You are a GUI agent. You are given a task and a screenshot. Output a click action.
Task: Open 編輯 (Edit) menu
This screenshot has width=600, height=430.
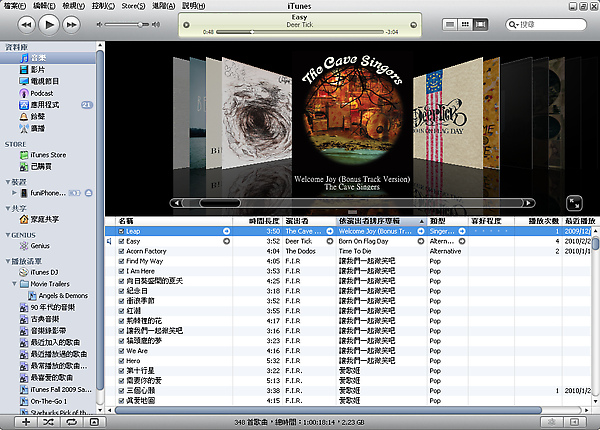[44, 6]
